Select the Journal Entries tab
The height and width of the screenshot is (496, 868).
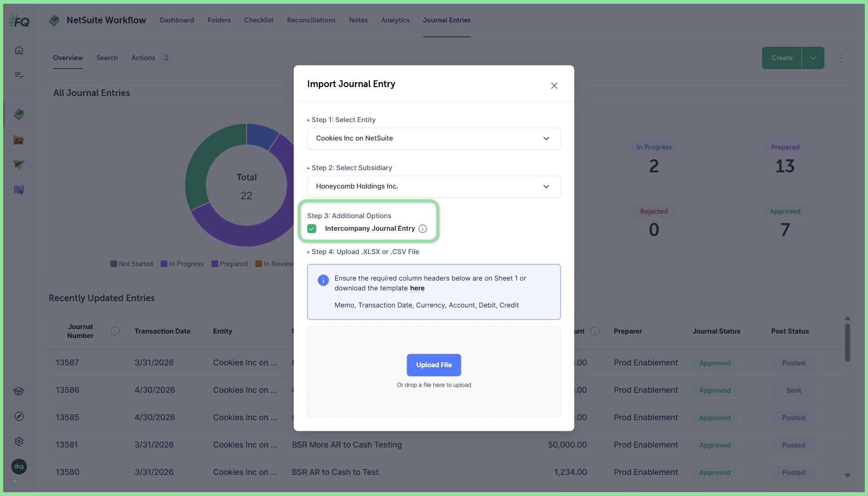[x=447, y=20]
